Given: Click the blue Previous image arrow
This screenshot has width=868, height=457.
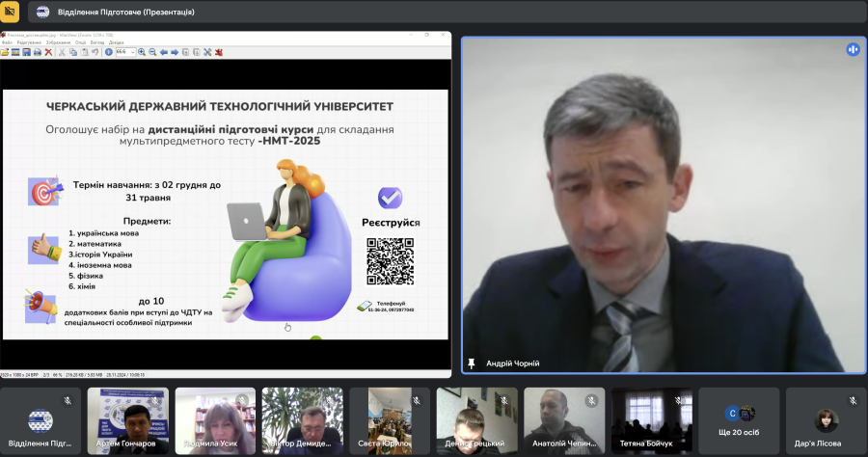Looking at the screenshot, I should pyautogui.click(x=164, y=52).
